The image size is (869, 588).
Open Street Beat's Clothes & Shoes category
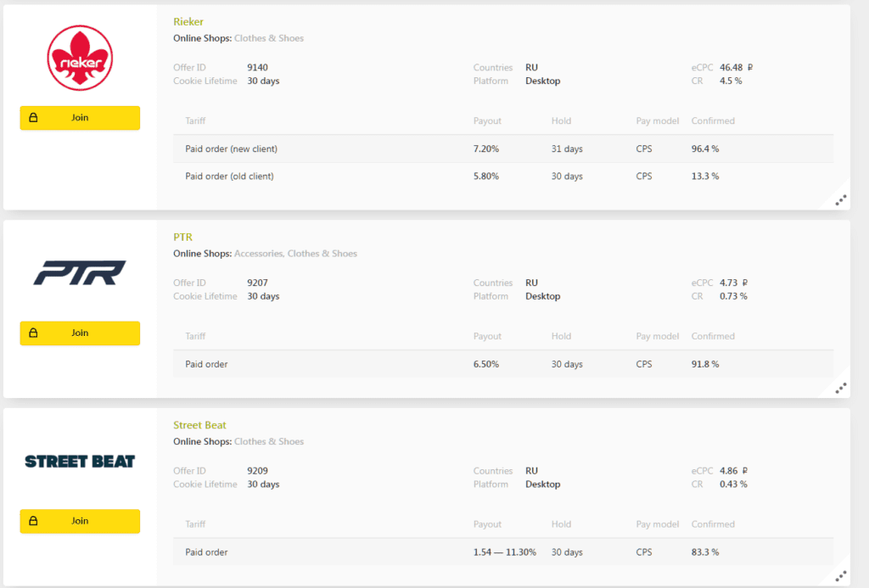tap(268, 441)
